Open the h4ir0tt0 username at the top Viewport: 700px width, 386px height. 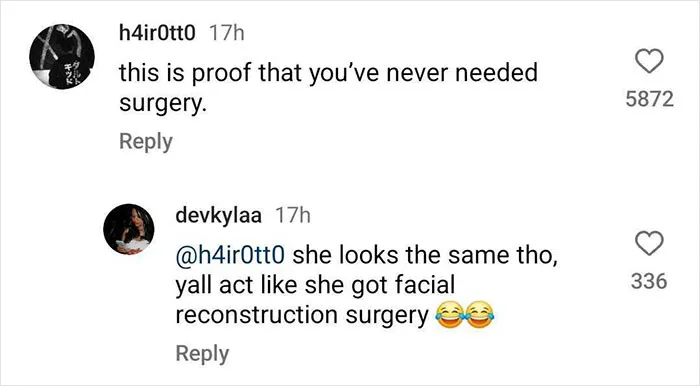point(157,33)
